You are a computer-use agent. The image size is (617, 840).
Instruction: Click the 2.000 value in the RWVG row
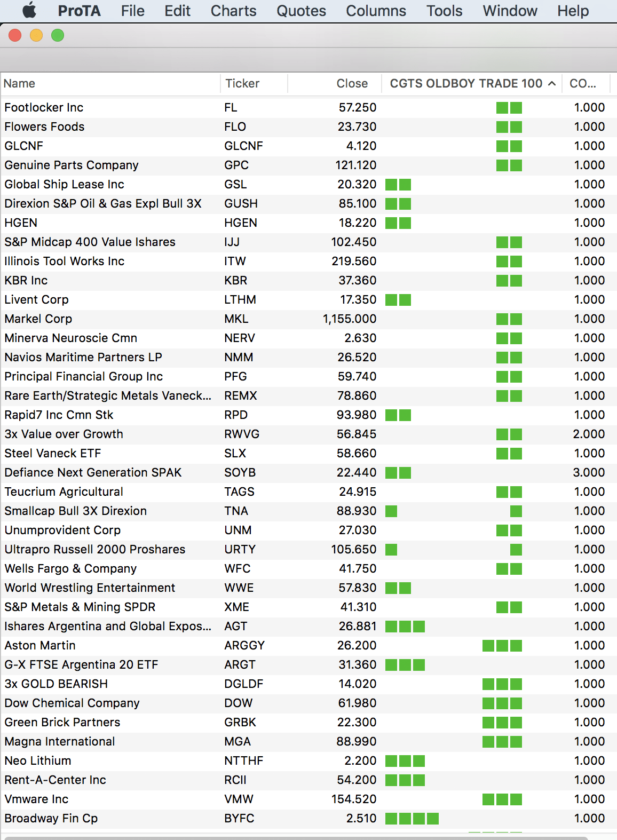click(589, 434)
